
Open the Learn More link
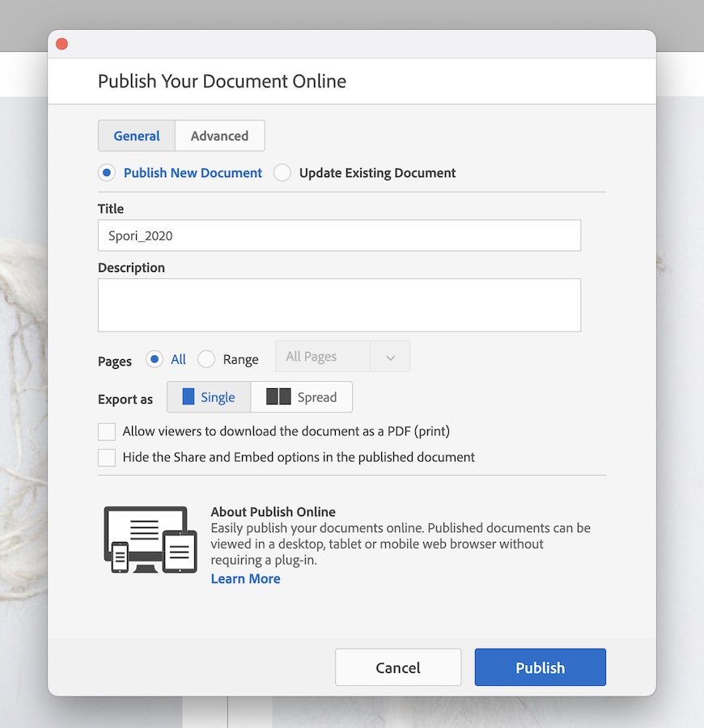pos(246,578)
